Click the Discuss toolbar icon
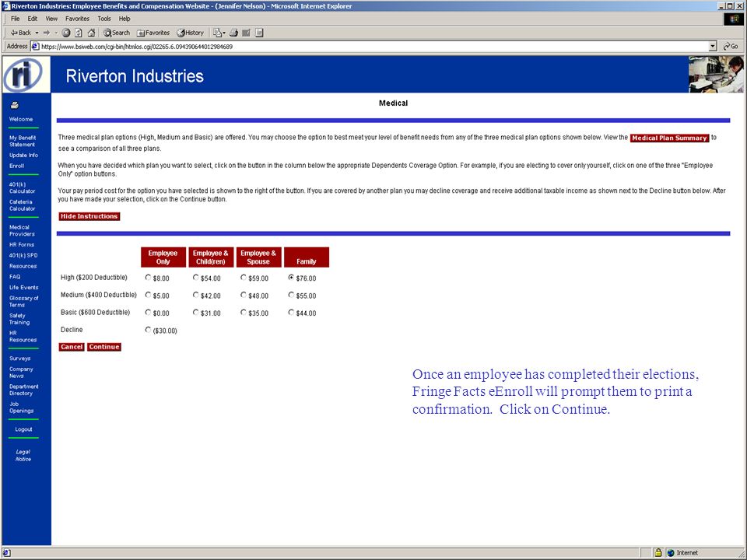Screen dimensions: 747x560 [259, 33]
